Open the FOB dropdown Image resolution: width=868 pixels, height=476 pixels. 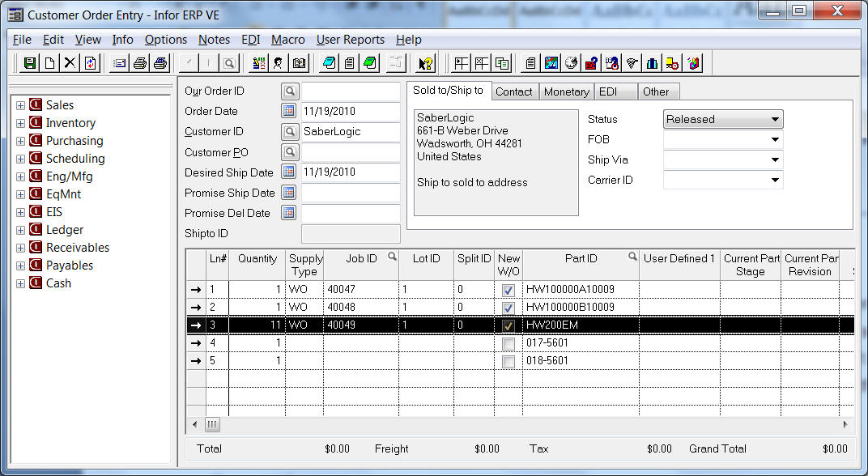click(775, 139)
